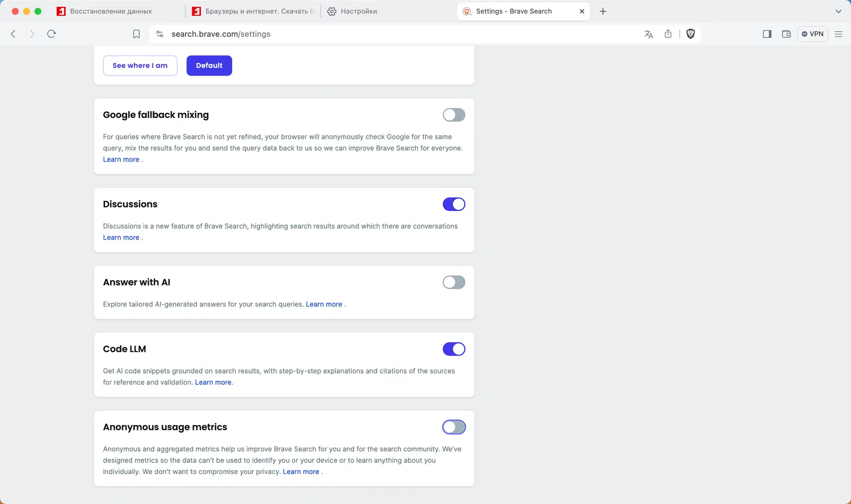This screenshot has height=504, width=851.
Task: Open Learn more link for Code LLM
Action: (213, 383)
